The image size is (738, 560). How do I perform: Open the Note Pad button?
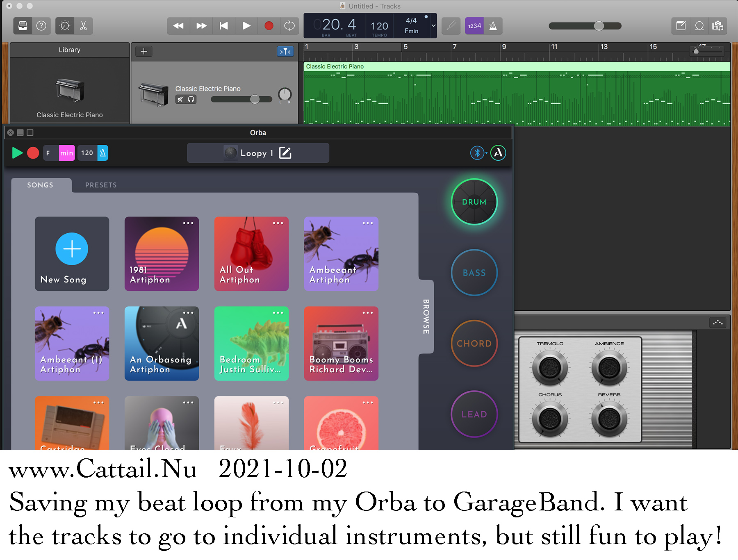pyautogui.click(x=681, y=26)
